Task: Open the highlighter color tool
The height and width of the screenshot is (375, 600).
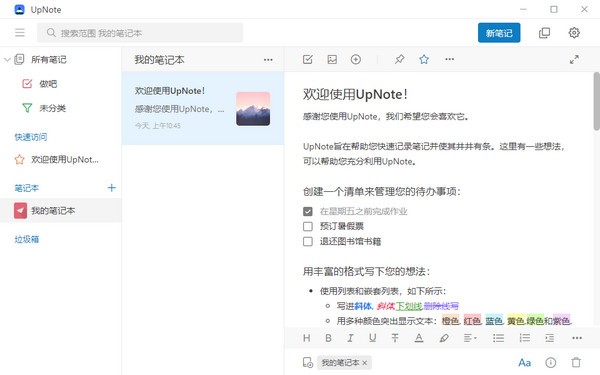Action: 444,338
